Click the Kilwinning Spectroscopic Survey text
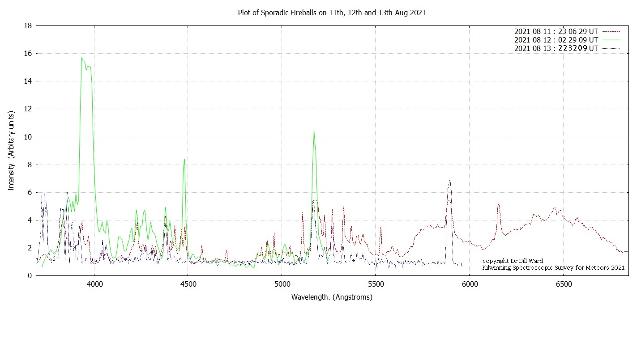This screenshot has width=641, height=364. [x=553, y=268]
